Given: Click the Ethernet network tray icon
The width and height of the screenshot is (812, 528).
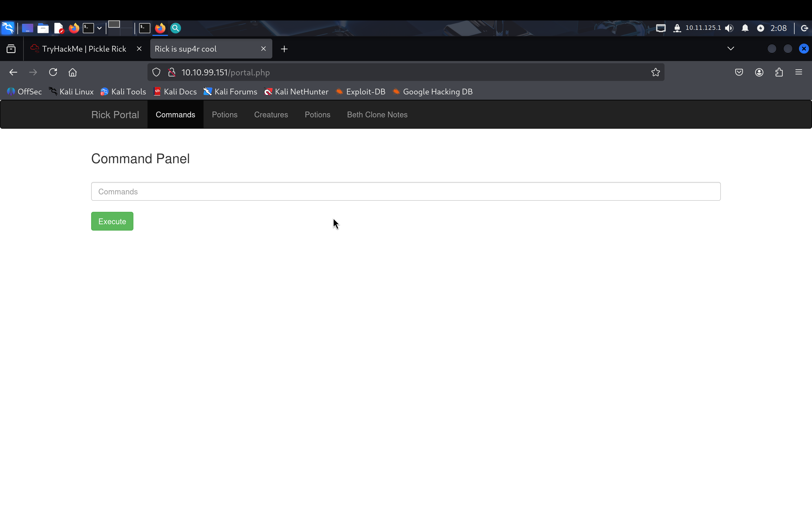Looking at the screenshot, I should (x=661, y=28).
